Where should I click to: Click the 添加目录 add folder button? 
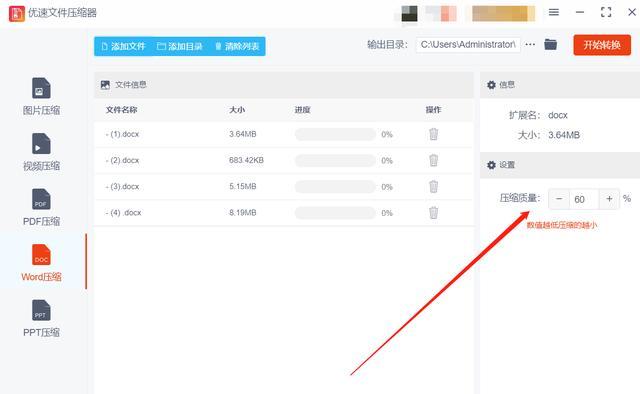click(x=180, y=46)
